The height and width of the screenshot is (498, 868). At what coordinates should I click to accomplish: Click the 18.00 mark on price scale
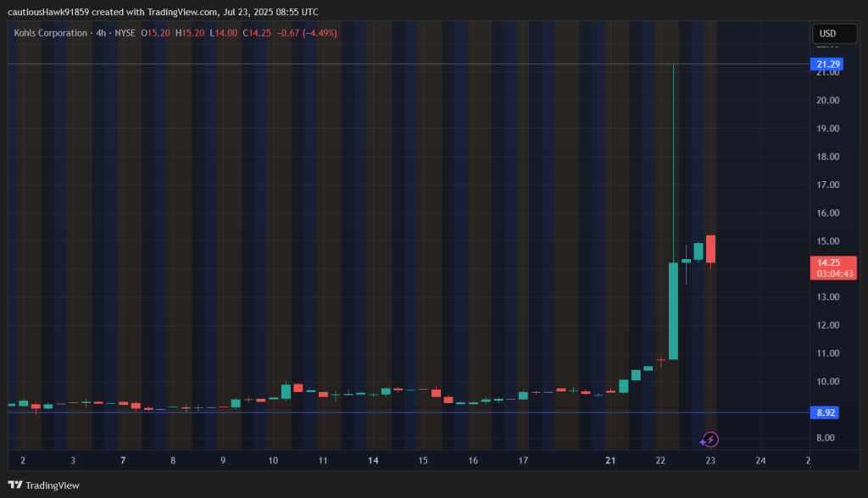coord(826,157)
